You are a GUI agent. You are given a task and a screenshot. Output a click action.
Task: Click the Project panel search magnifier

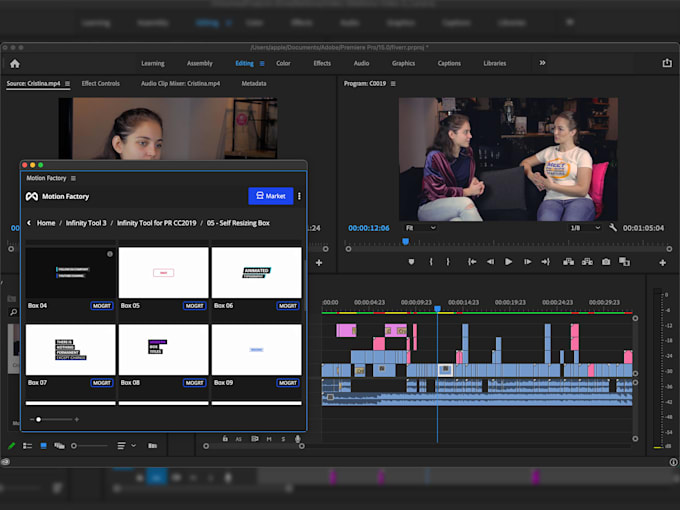[13, 312]
